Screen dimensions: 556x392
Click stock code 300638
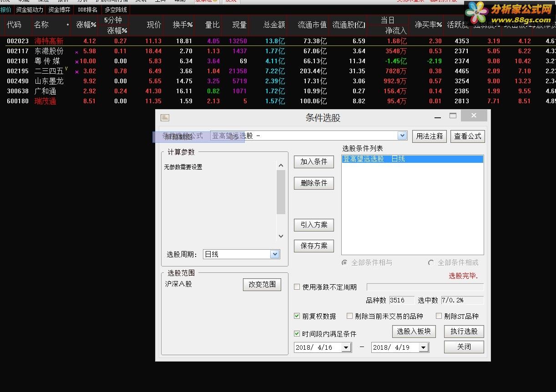(18, 91)
